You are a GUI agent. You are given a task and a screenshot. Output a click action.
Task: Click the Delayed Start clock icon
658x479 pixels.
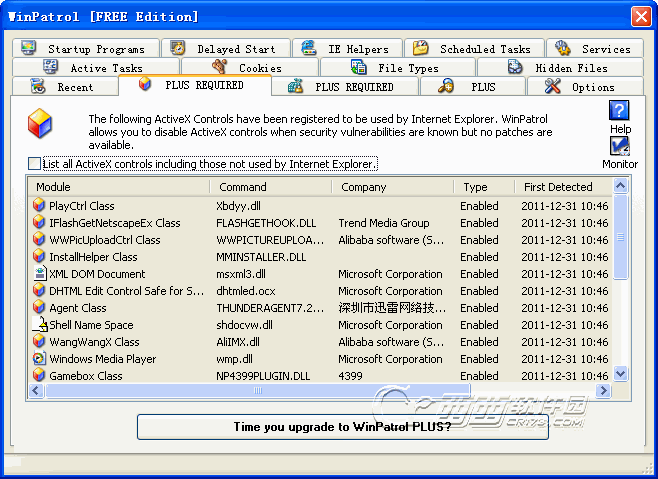point(178,48)
